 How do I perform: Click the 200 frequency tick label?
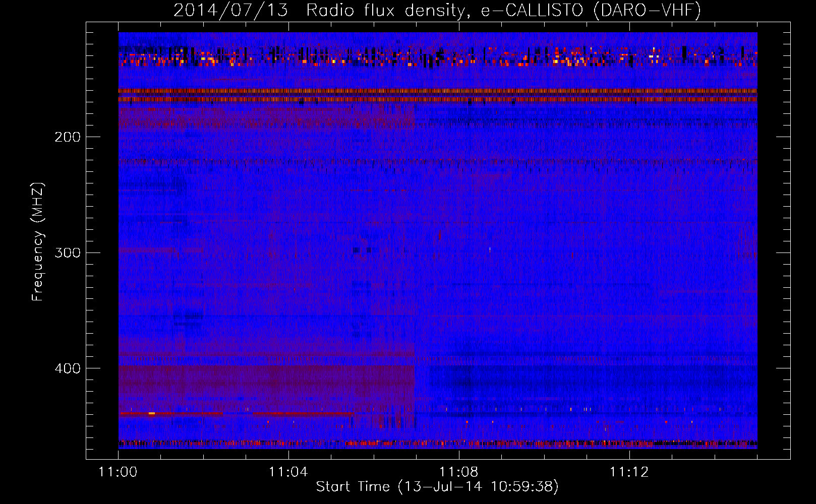pos(68,137)
